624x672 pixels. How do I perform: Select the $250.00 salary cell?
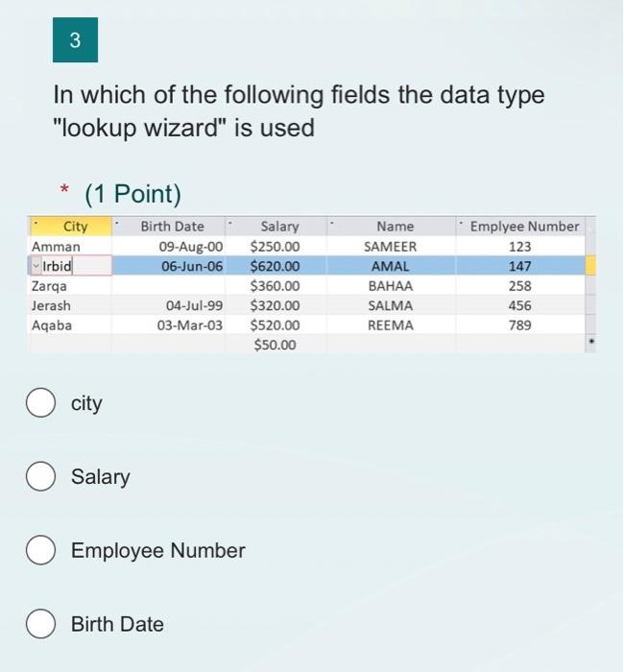tap(276, 247)
